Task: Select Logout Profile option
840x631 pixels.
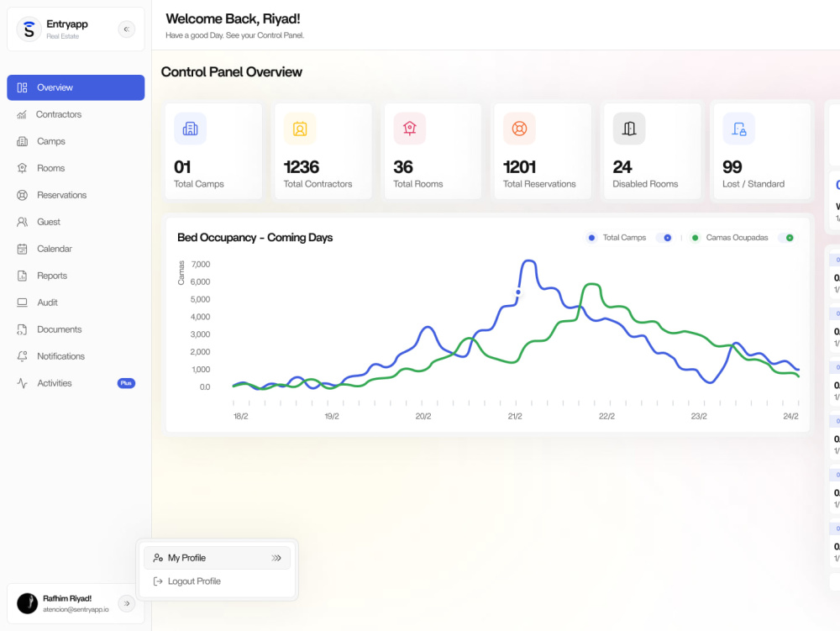Action: click(217, 581)
